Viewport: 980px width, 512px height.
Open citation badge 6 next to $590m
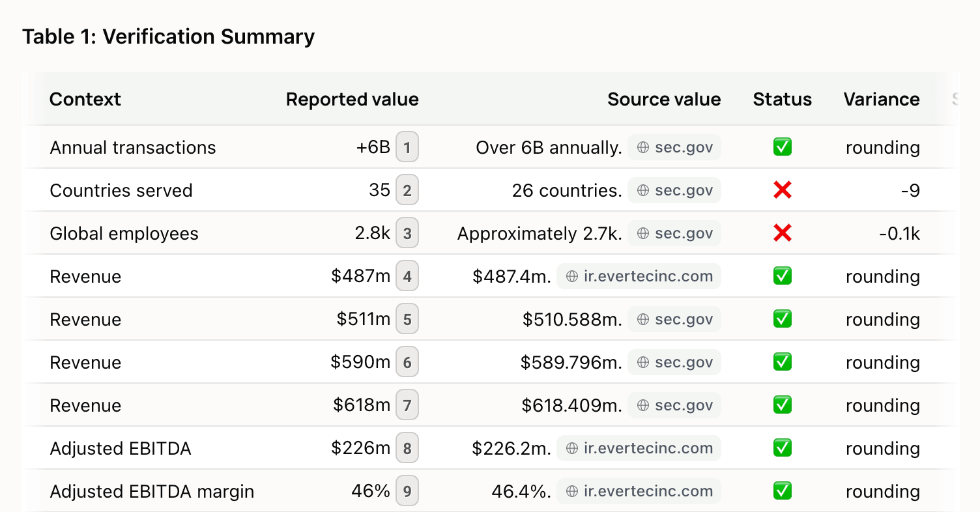(x=407, y=362)
